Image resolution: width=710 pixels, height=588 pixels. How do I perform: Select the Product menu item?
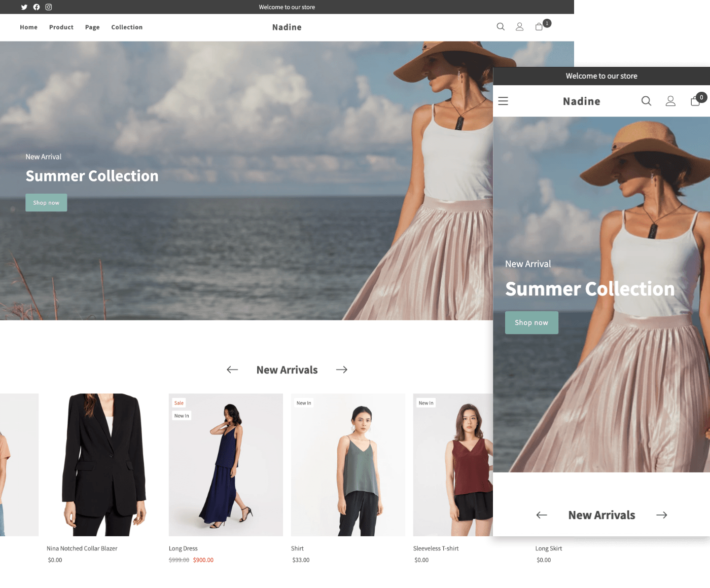[61, 27]
